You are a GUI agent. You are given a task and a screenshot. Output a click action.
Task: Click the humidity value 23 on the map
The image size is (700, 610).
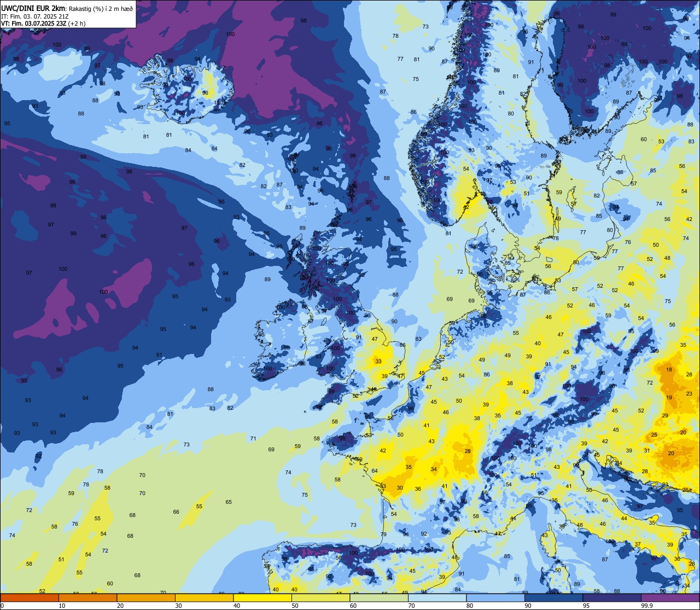pos(690,393)
